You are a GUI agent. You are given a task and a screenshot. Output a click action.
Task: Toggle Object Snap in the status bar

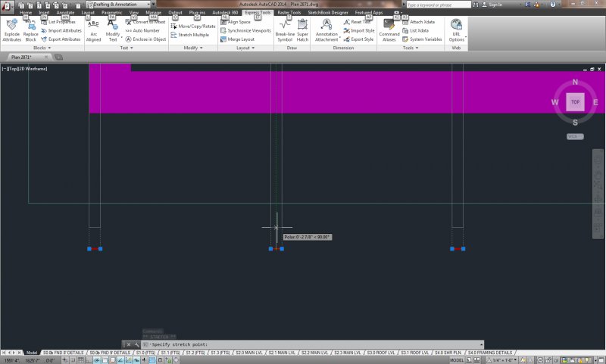coord(105,360)
